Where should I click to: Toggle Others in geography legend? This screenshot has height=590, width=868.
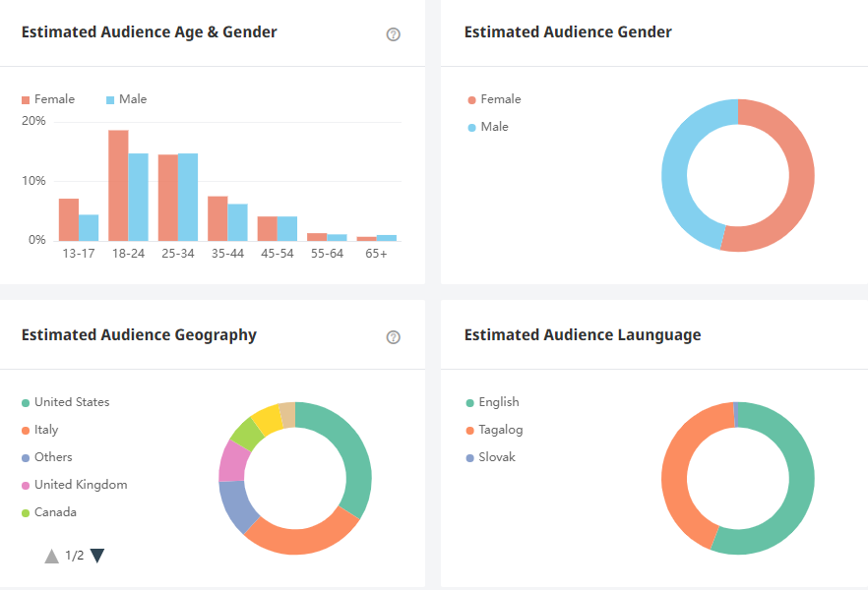(47, 457)
